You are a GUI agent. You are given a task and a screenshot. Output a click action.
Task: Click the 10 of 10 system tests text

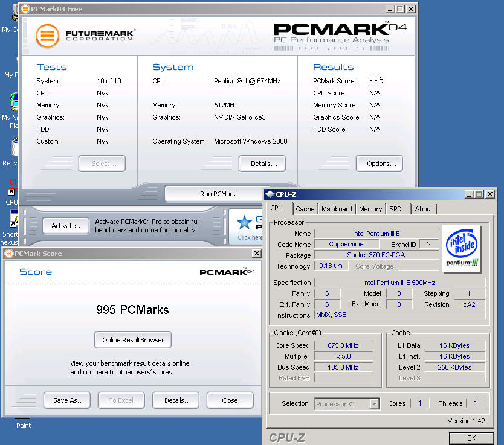109,82
